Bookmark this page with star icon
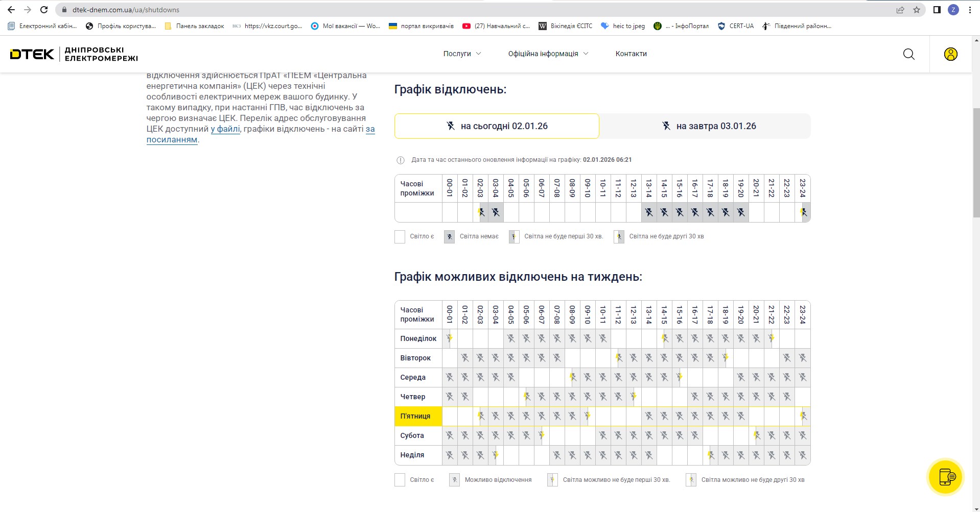The width and height of the screenshot is (980, 512). click(916, 10)
